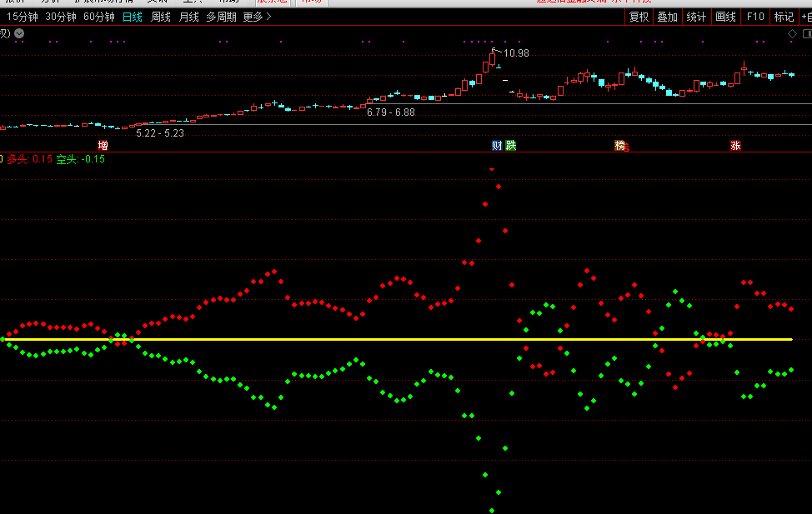
Task: Open the 多周期 multi-period view
Action: pyautogui.click(x=222, y=17)
